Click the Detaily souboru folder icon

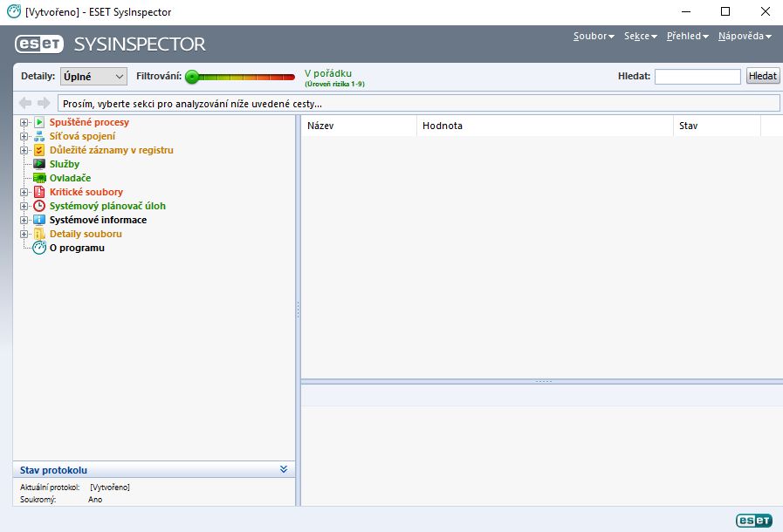tap(39, 234)
